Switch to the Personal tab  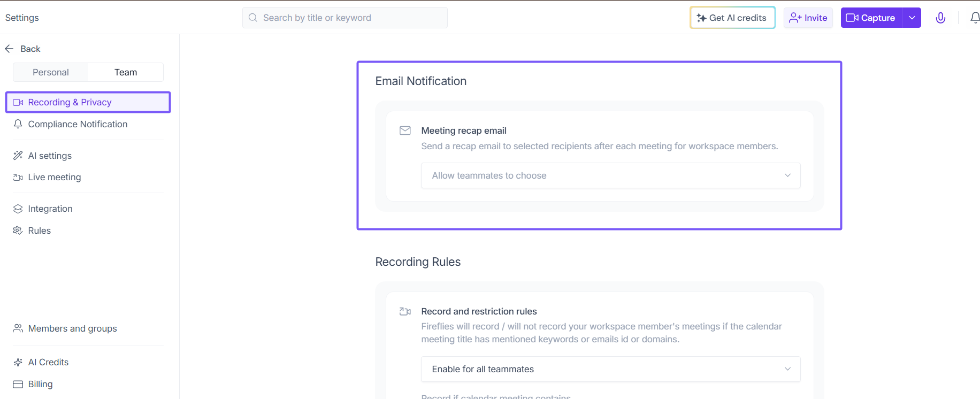[51, 72]
